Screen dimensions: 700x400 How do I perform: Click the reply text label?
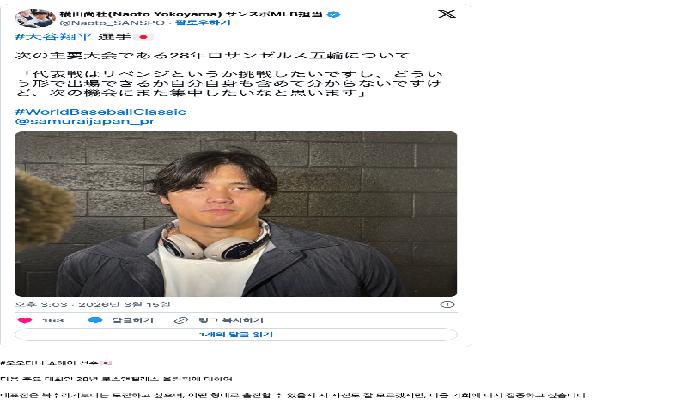point(133,320)
